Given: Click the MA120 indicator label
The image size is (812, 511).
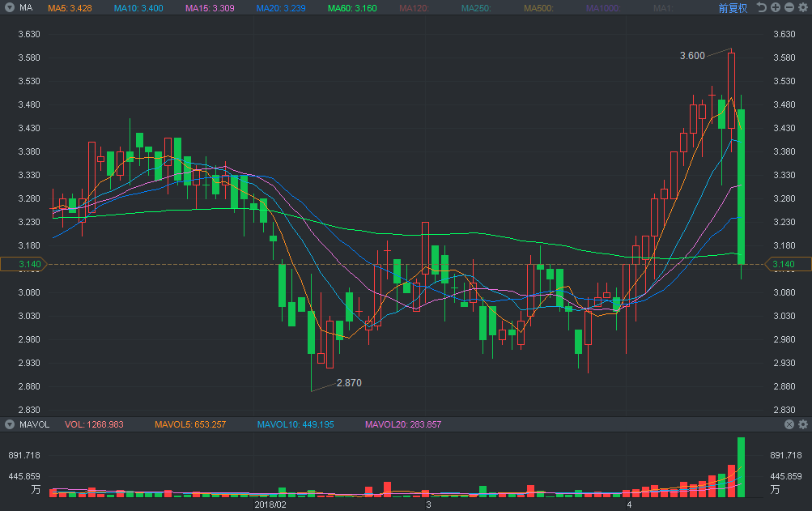Looking at the screenshot, I should (416, 7).
